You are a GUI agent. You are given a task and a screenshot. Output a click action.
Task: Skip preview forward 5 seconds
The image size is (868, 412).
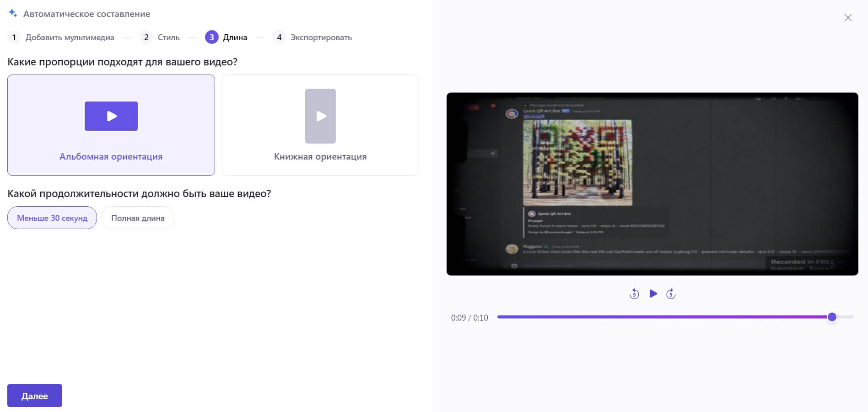(x=671, y=294)
